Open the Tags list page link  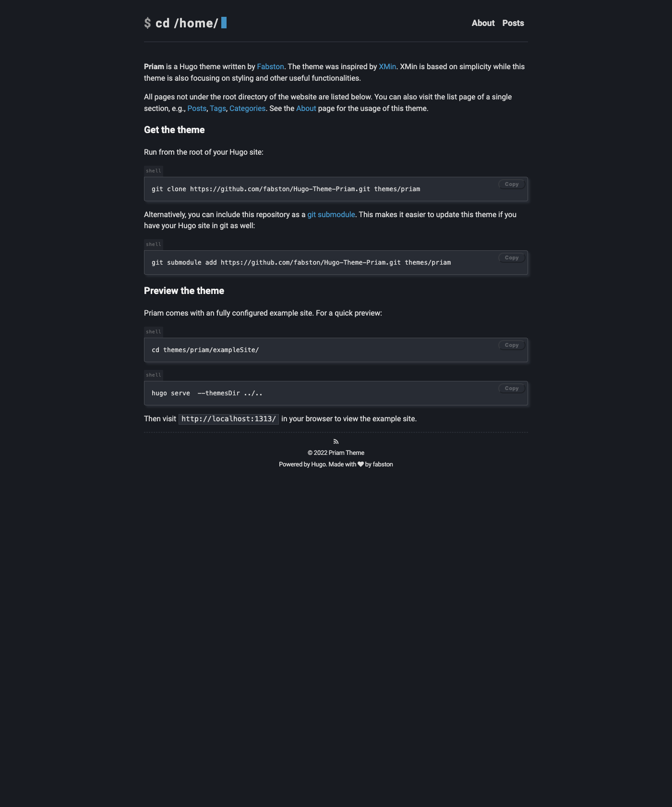pyautogui.click(x=217, y=109)
